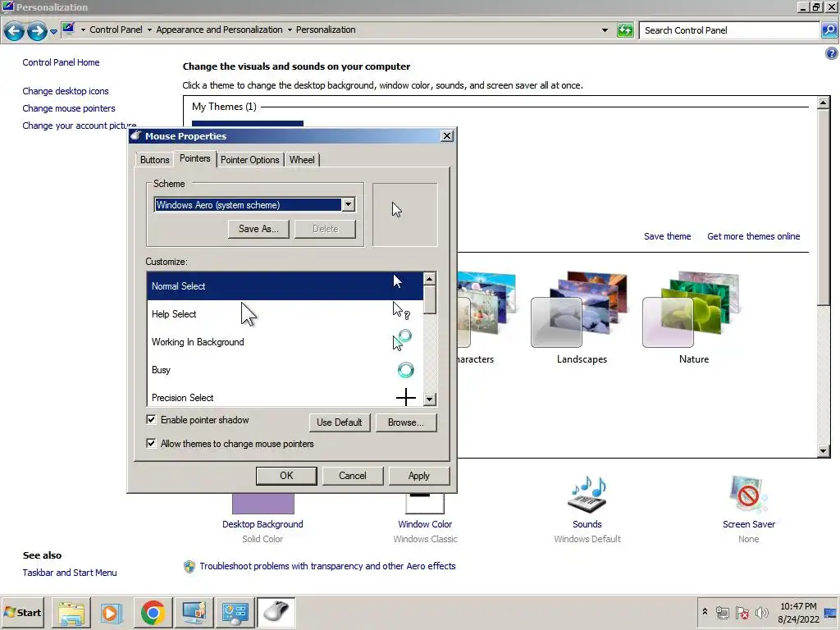Select Normal Select in Customize list
Viewport: 840px width, 630px height.
tap(285, 286)
